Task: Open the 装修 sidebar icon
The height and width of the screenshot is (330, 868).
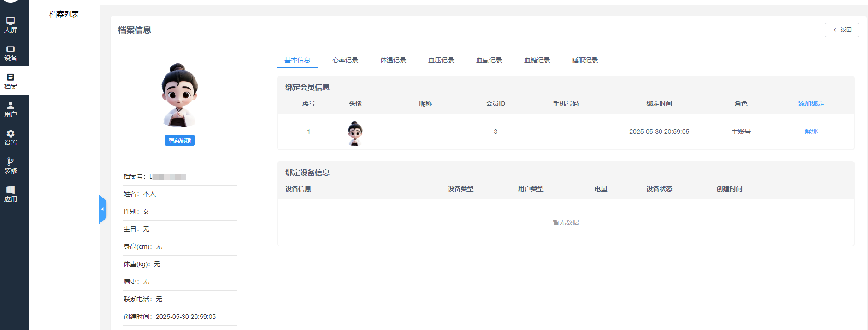Action: pyautogui.click(x=11, y=166)
